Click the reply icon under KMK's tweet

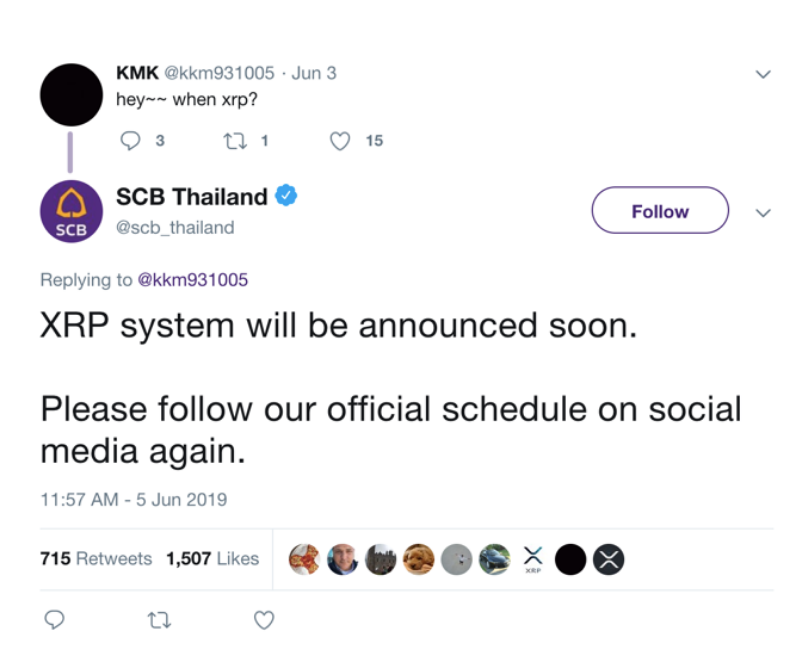coord(130,141)
